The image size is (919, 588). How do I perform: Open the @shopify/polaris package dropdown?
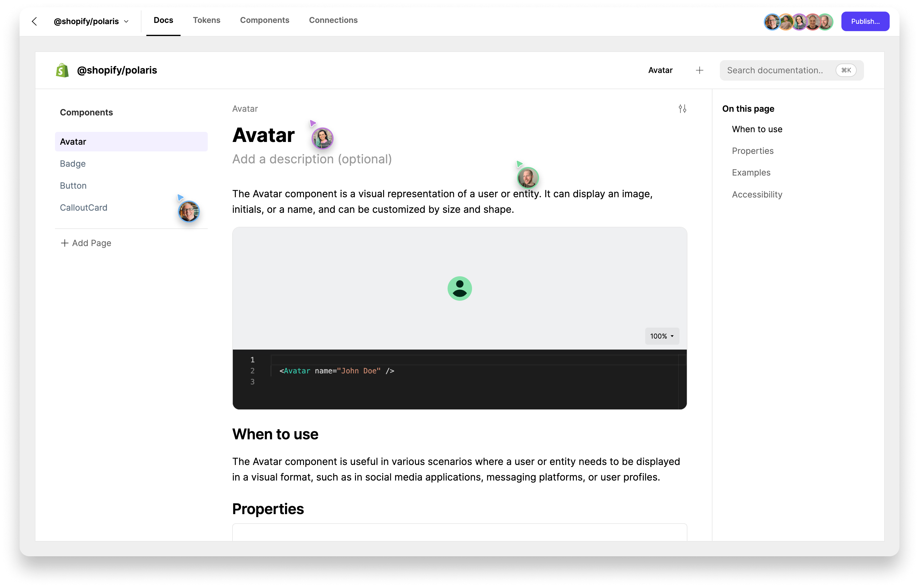(x=91, y=21)
